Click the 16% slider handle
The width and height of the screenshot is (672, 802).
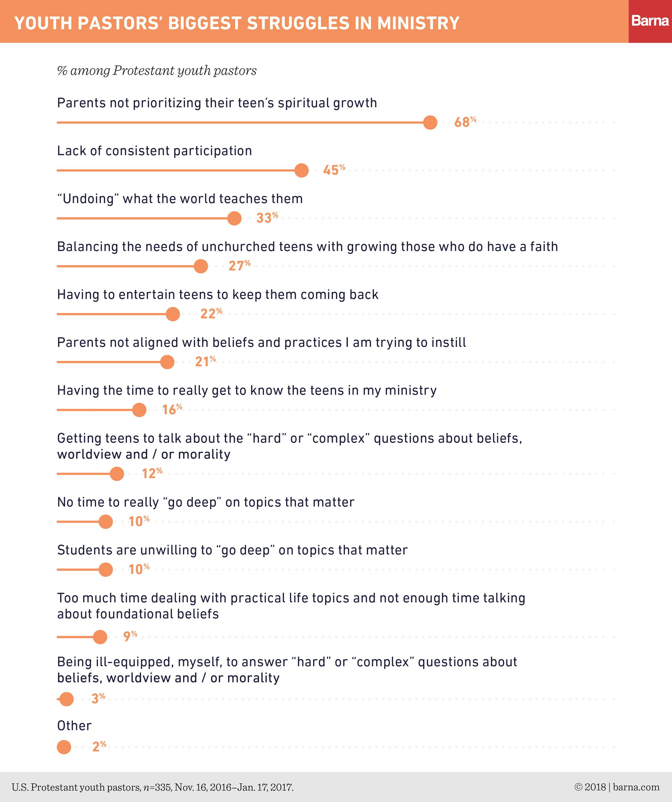139,410
